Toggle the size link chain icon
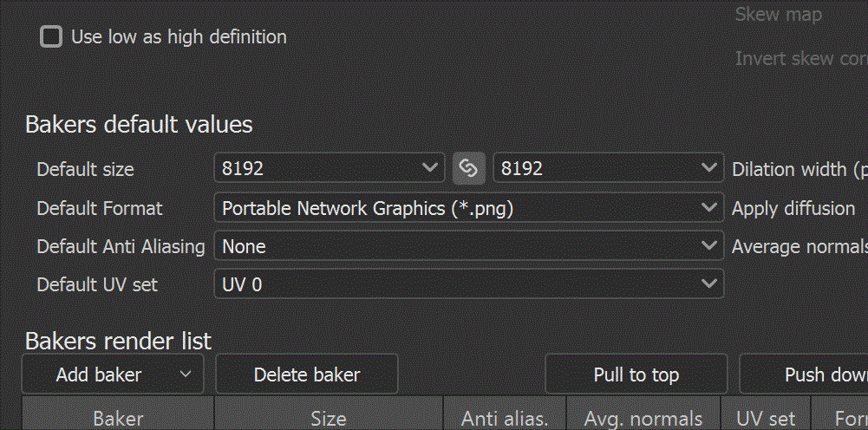Screen dimensions: 868x430 pyautogui.click(x=469, y=168)
